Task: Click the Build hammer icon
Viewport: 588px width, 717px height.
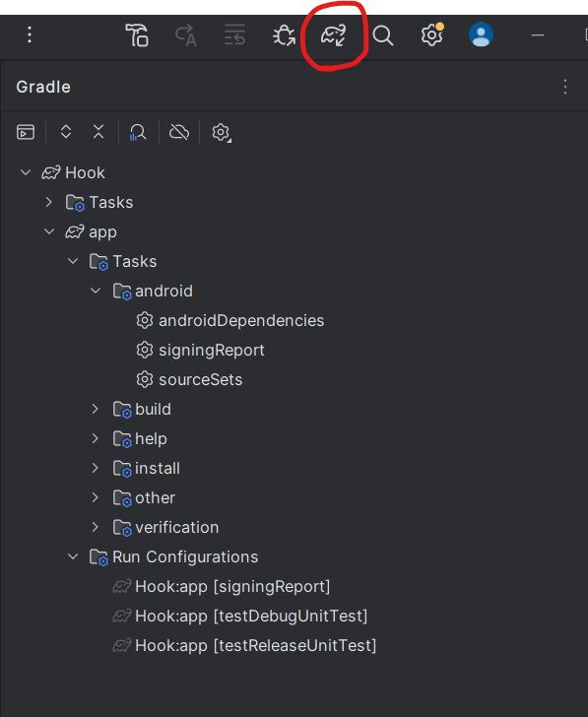Action: (137, 35)
